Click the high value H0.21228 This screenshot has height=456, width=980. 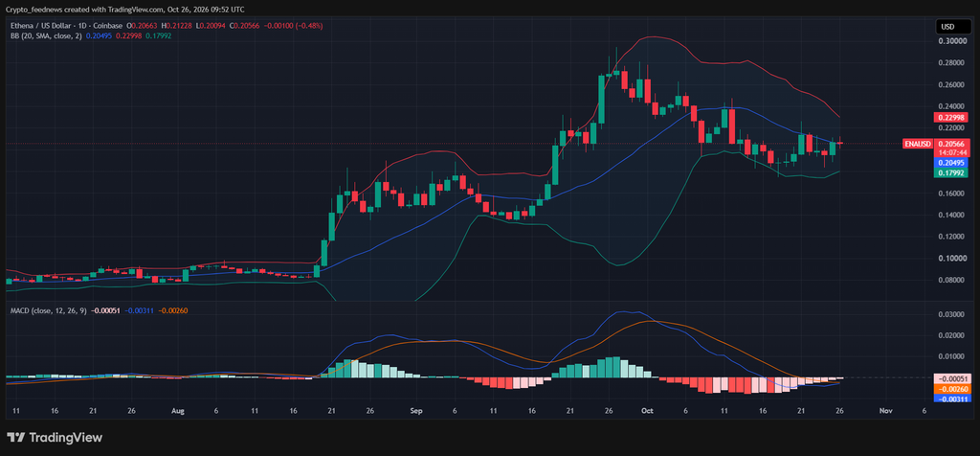[x=177, y=26]
